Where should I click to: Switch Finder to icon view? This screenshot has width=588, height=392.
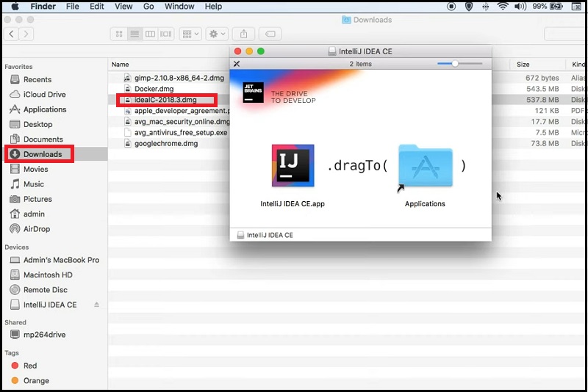[x=119, y=35]
